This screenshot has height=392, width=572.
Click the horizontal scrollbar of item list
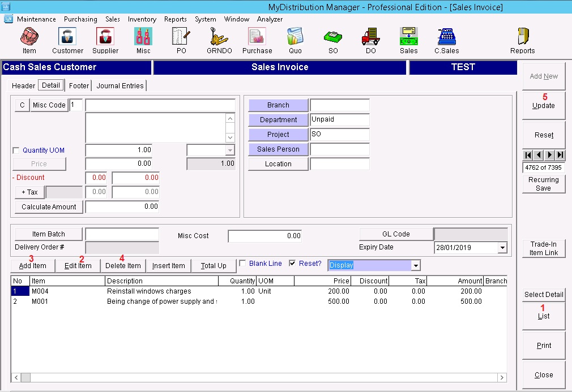pyautogui.click(x=258, y=377)
